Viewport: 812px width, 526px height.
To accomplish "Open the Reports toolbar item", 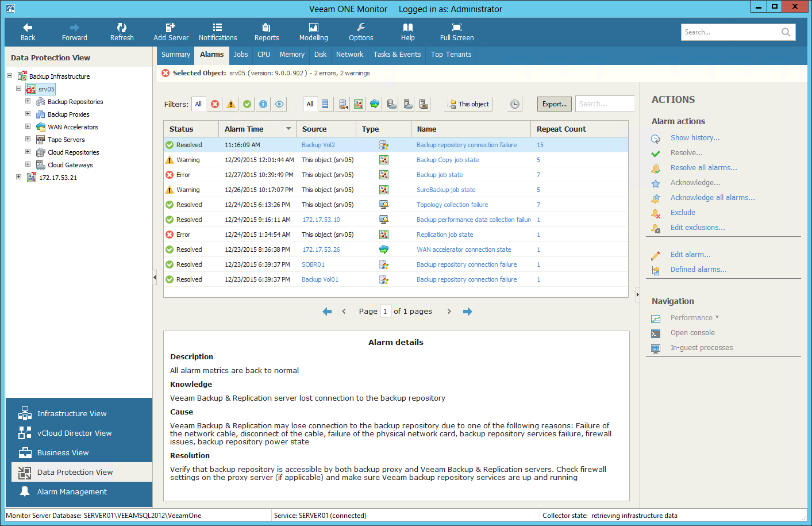I will pos(267,32).
